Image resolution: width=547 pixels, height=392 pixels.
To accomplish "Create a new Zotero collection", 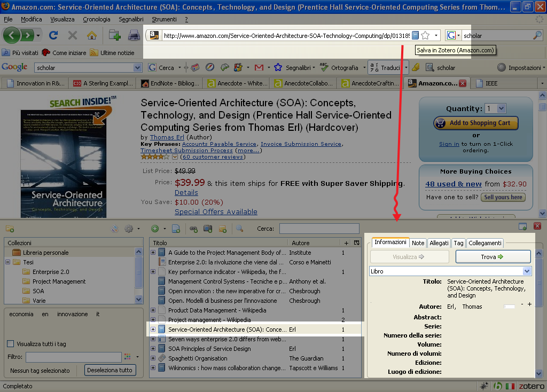I will pos(10,229).
